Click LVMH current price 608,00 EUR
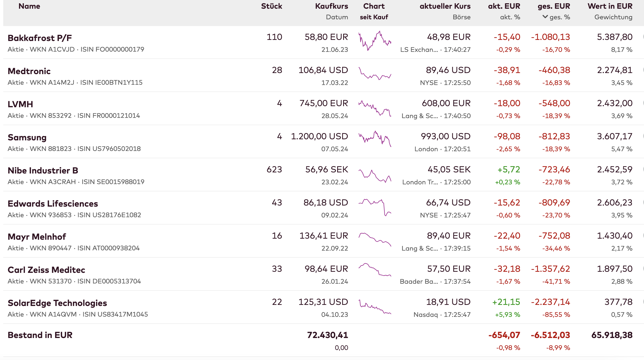The width and height of the screenshot is (644, 360). coord(446,103)
